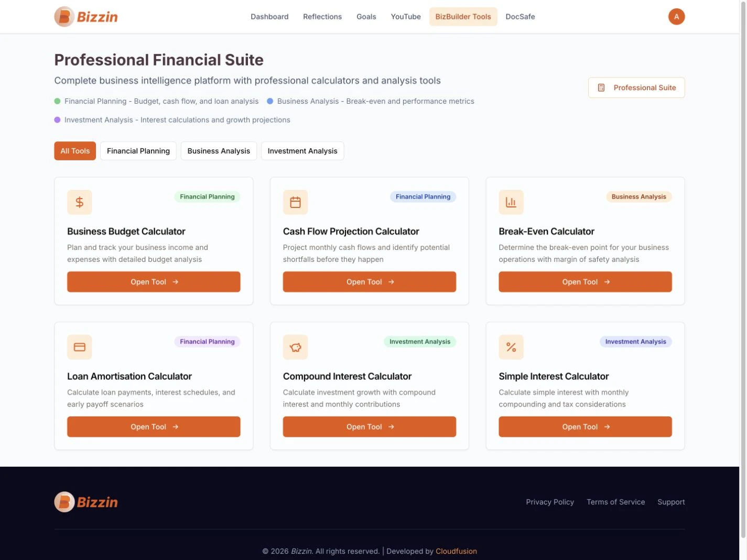
Task: Select the All Tools filter tab
Action: (75, 151)
